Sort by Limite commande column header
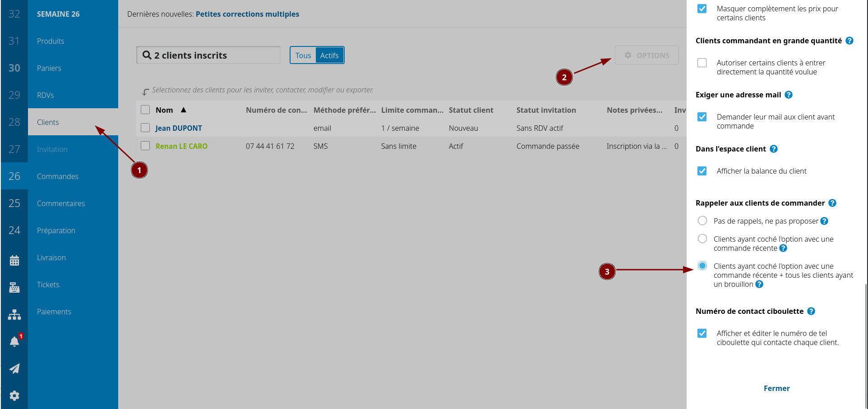Viewport: 868px width, 409px height. click(412, 110)
